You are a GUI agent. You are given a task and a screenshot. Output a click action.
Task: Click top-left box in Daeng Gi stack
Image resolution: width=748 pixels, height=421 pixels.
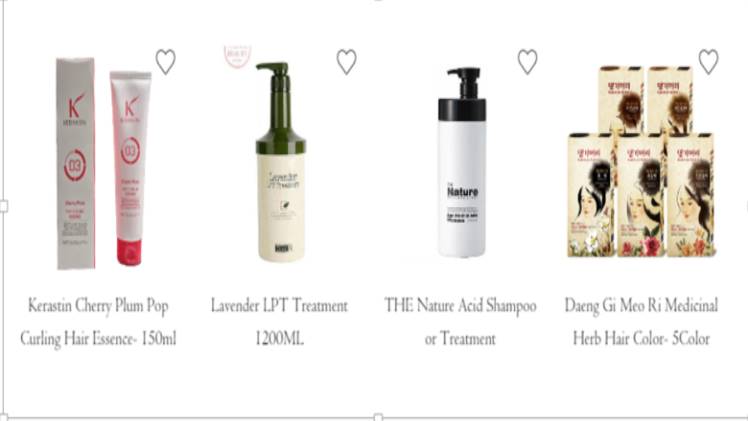[x=621, y=99]
